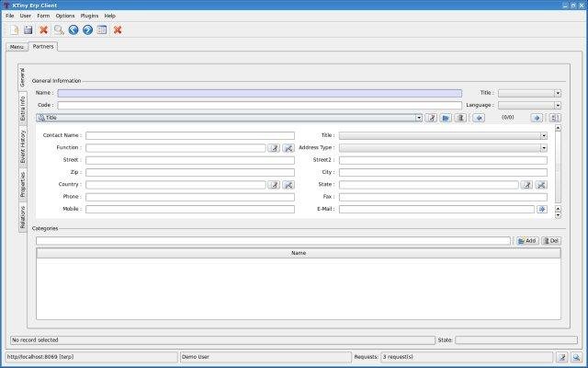Viewport: 588px width, 368px height.
Task: Click the contact panel vertical scrollbar track
Action: pyautogui.click(x=558, y=167)
